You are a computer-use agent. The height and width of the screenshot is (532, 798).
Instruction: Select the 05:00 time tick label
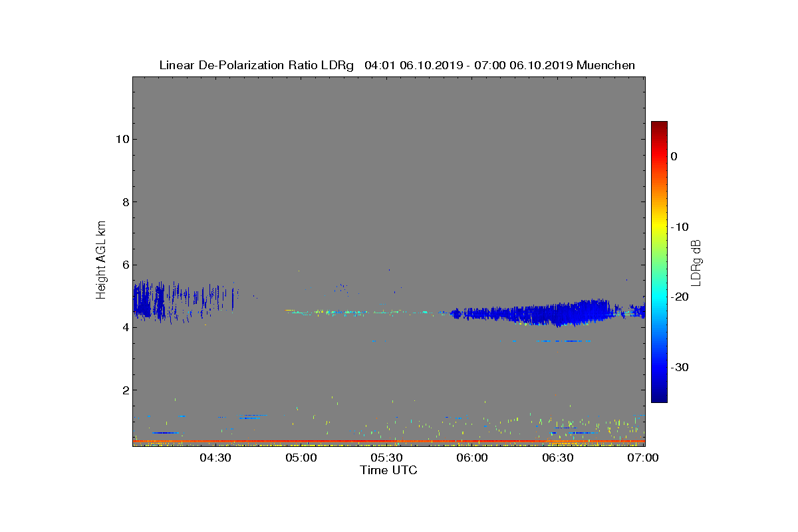301,458
